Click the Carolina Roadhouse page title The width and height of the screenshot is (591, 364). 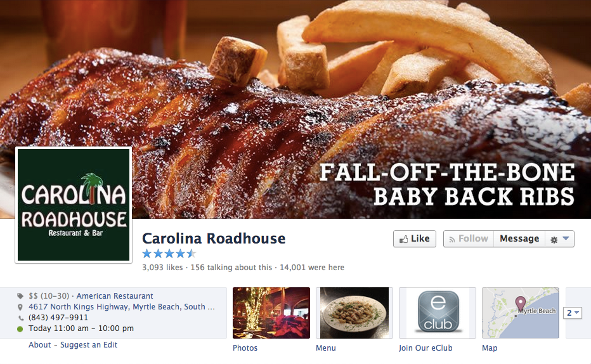pyautogui.click(x=214, y=238)
